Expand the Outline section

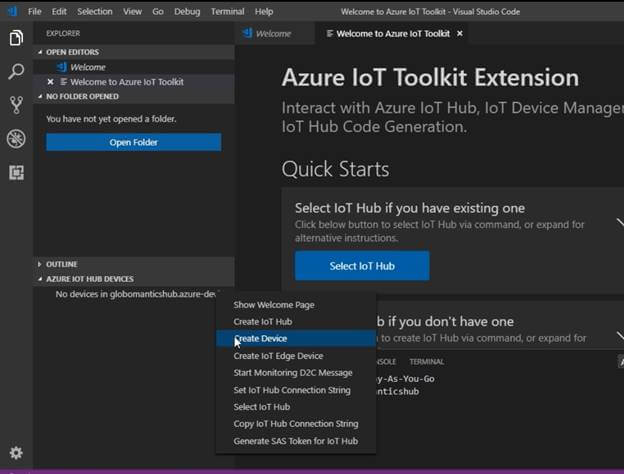40,264
